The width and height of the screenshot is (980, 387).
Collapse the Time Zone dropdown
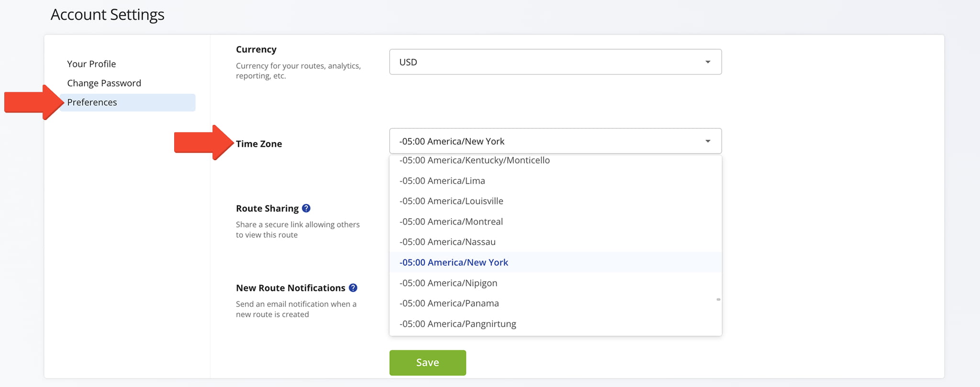coord(708,141)
